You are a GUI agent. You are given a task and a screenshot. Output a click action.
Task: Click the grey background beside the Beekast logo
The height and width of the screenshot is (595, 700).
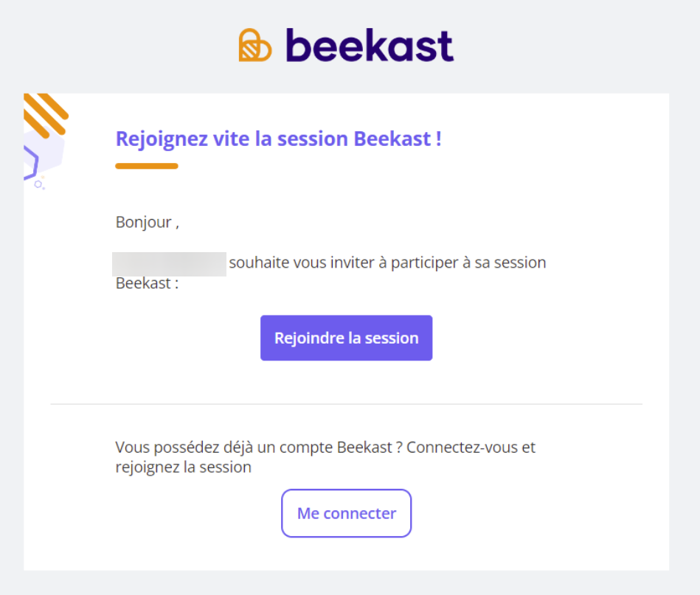tap(558, 45)
